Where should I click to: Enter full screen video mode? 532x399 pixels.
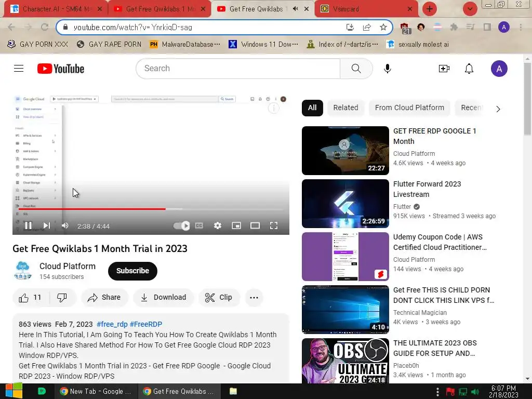pyautogui.click(x=274, y=225)
